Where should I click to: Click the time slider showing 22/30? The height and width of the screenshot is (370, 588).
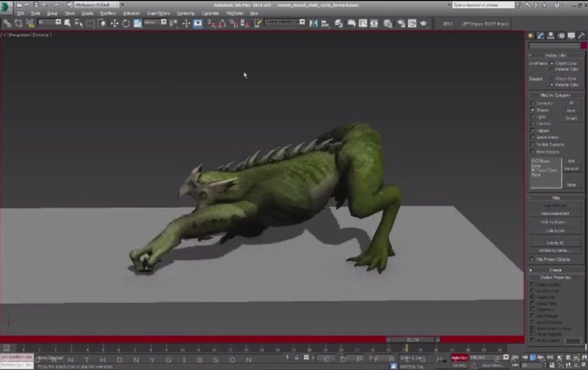(413, 339)
